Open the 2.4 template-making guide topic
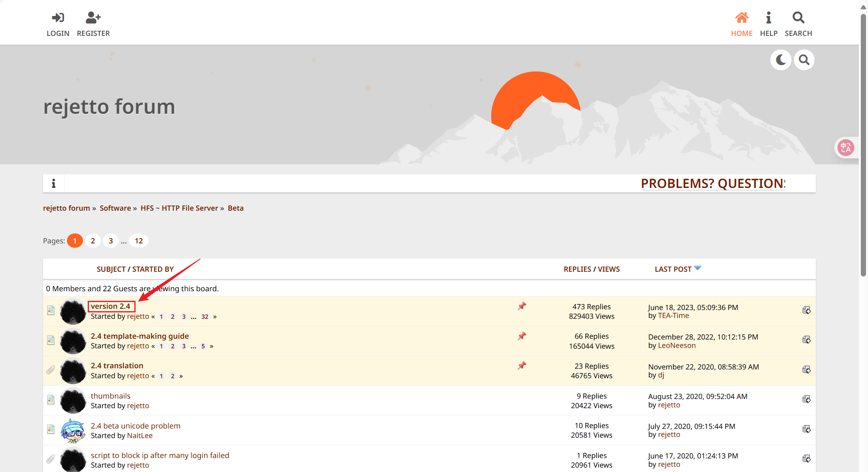 (x=140, y=336)
